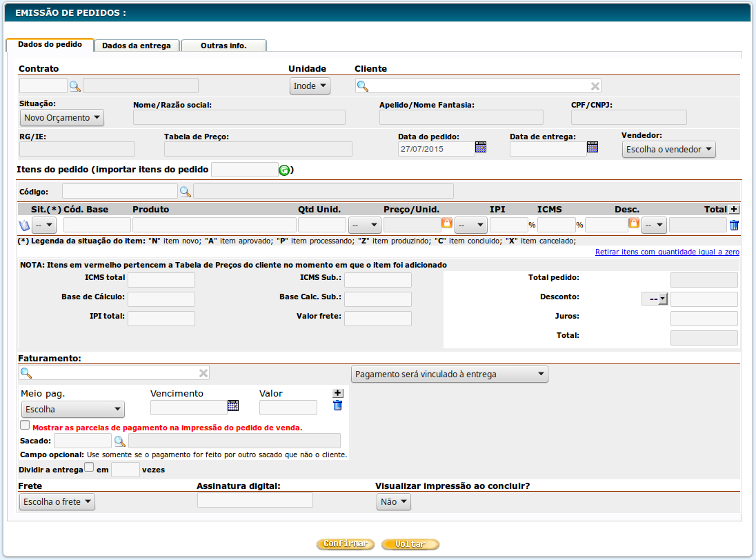This screenshot has width=756, height=560.
Task: Expand the Meio pag. Escolha dropdown
Action: 72,410
